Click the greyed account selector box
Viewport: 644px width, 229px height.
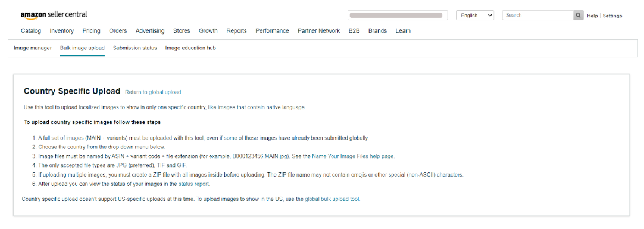click(x=398, y=16)
